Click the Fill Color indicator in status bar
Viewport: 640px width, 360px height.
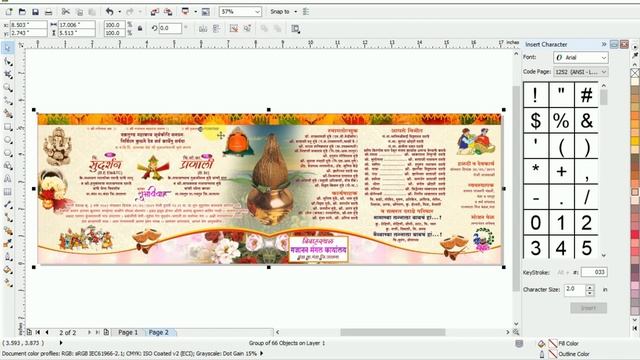(x=553, y=344)
